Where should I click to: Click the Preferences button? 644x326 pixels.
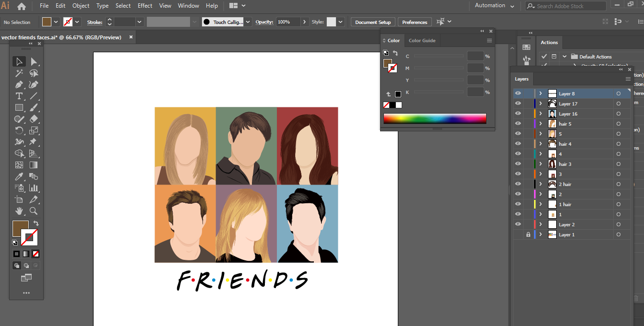[x=415, y=22]
